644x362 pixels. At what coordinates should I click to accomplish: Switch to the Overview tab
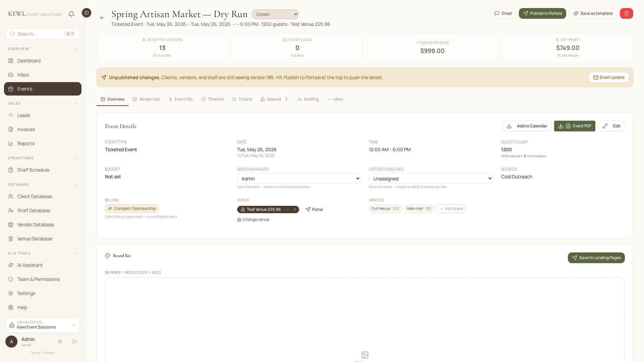112,99
